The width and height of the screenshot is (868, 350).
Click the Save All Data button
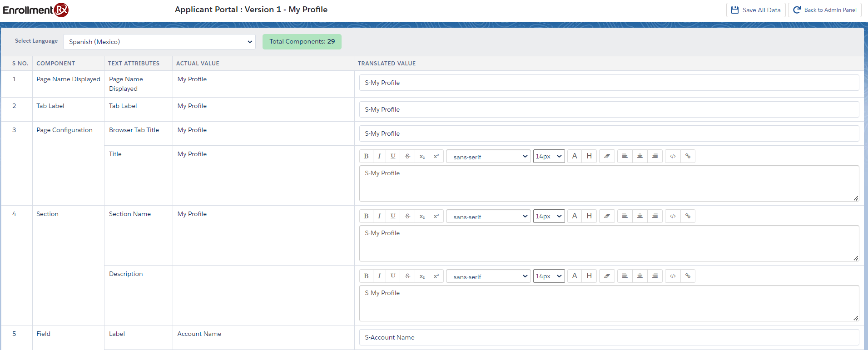pyautogui.click(x=756, y=10)
